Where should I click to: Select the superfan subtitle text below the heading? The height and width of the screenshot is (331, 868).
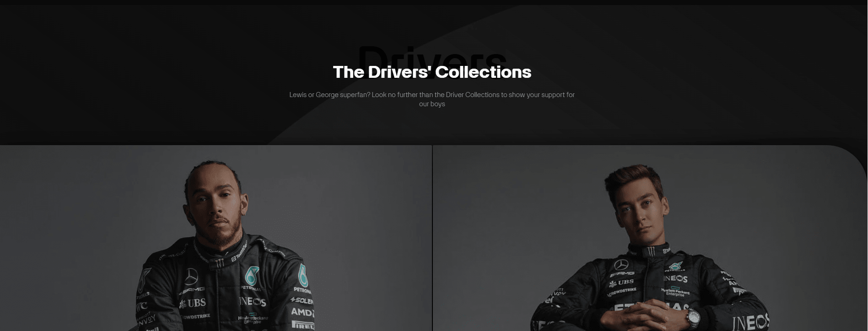point(432,99)
